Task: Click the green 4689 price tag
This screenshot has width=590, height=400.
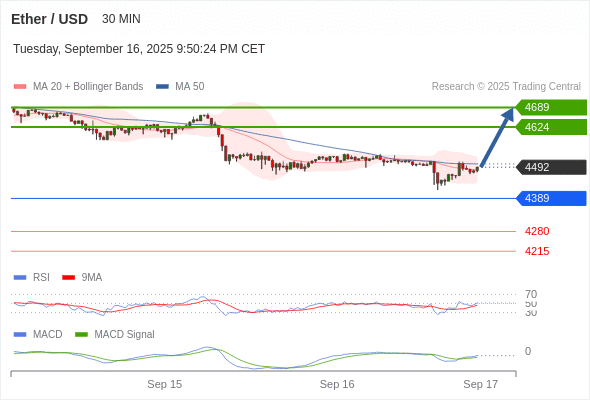Action: [x=551, y=107]
